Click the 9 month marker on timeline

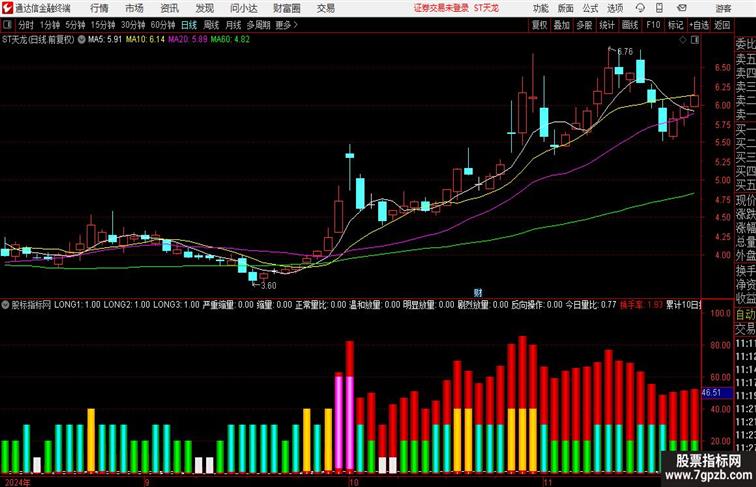(x=147, y=482)
